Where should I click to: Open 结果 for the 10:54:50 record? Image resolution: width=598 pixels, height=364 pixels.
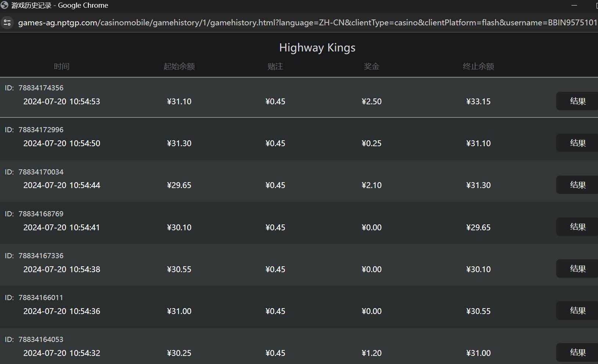pyautogui.click(x=577, y=143)
